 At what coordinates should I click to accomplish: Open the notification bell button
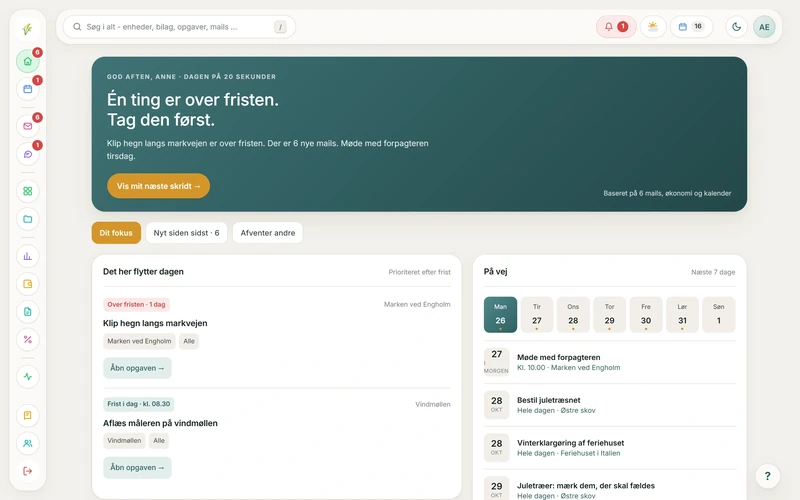[616, 27]
